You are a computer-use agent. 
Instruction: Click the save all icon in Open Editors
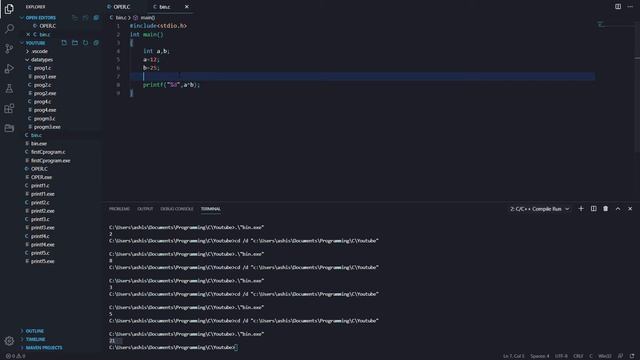pyautogui.click(x=85, y=18)
